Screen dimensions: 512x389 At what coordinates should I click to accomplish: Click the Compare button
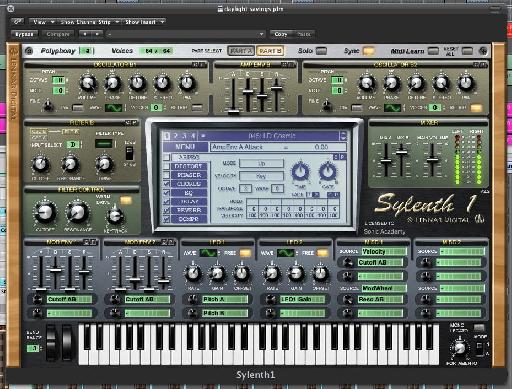[x=58, y=34]
